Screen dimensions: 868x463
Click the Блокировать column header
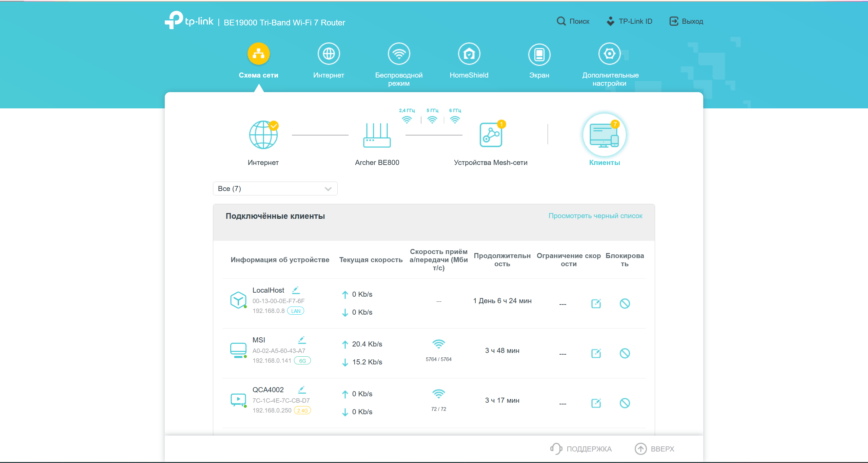click(x=625, y=260)
